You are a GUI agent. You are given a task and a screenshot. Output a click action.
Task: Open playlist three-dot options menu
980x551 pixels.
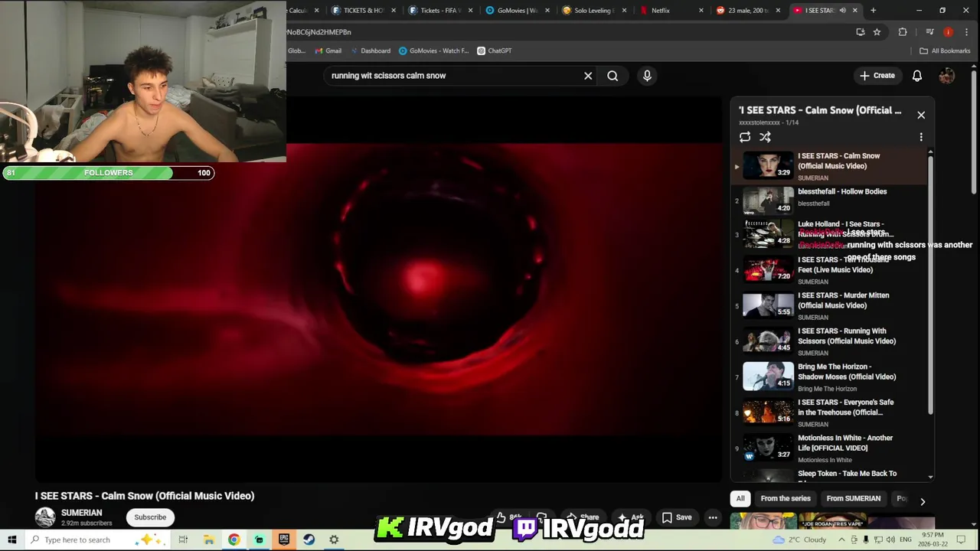point(921,137)
